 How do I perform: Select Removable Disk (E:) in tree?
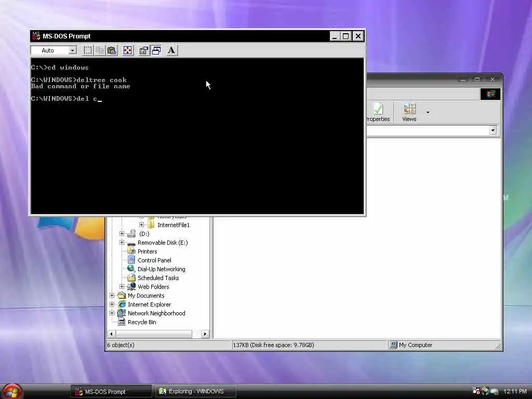pos(163,243)
